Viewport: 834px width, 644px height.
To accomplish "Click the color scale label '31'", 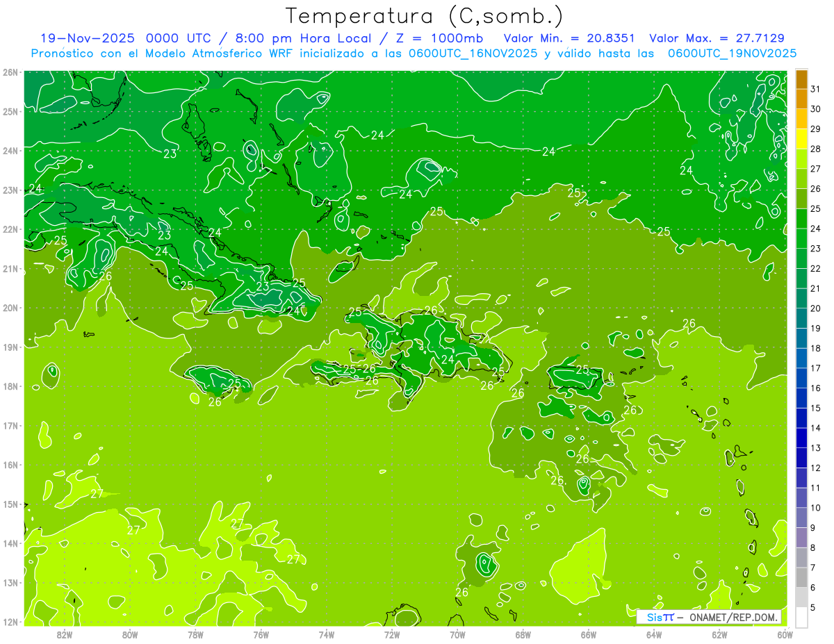I will point(816,89).
